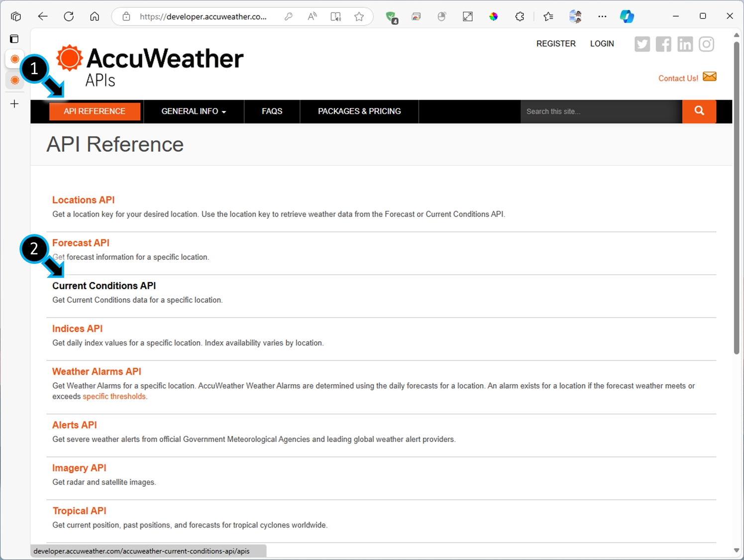The width and height of the screenshot is (744, 560).
Task: Click the Login link
Action: pyautogui.click(x=602, y=44)
